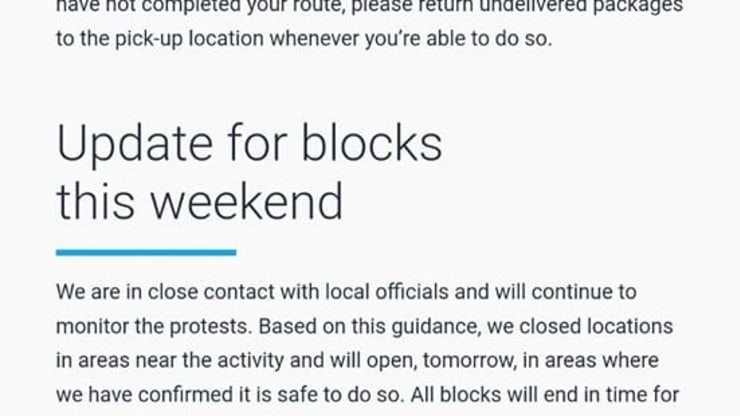Viewport: 740px width, 416px height.
Task: Click the "Update for blocks" heading line
Action: point(249,144)
